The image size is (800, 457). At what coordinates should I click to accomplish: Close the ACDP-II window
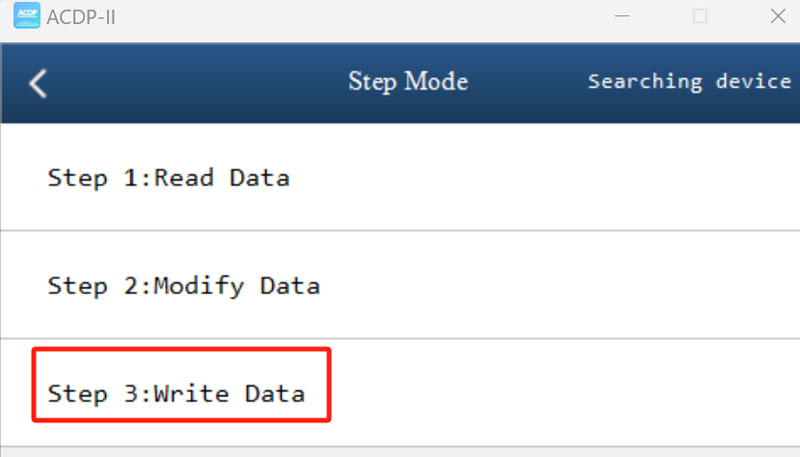(x=777, y=17)
